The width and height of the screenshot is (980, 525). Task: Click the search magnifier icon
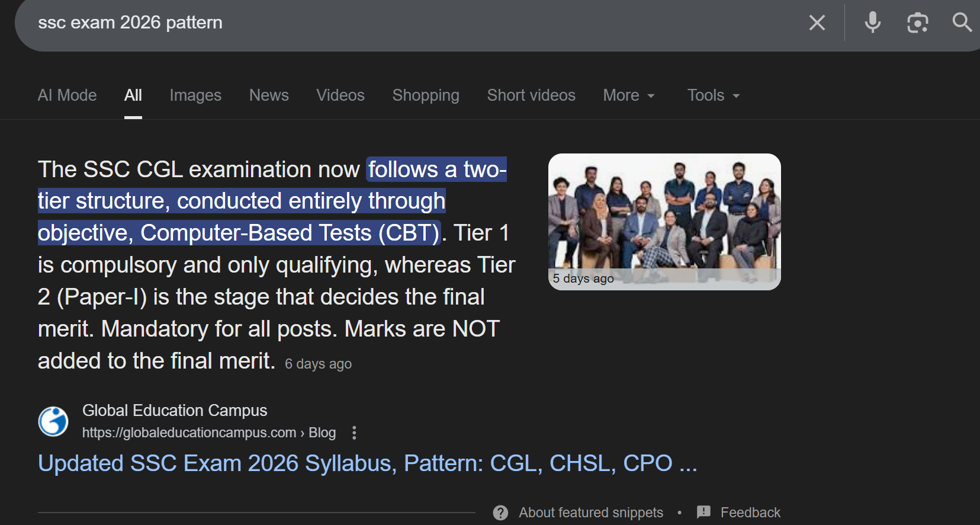[962, 23]
